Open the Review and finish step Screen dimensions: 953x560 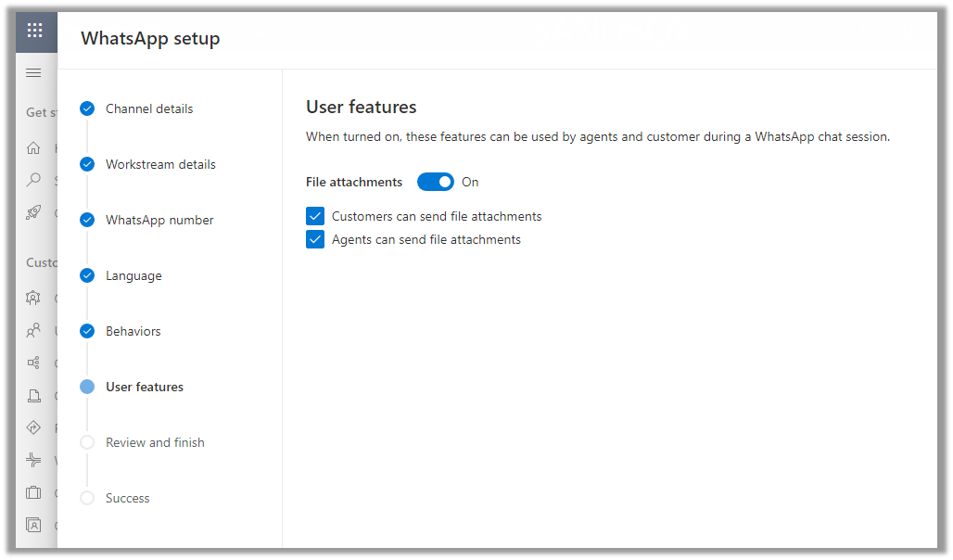[x=154, y=442]
